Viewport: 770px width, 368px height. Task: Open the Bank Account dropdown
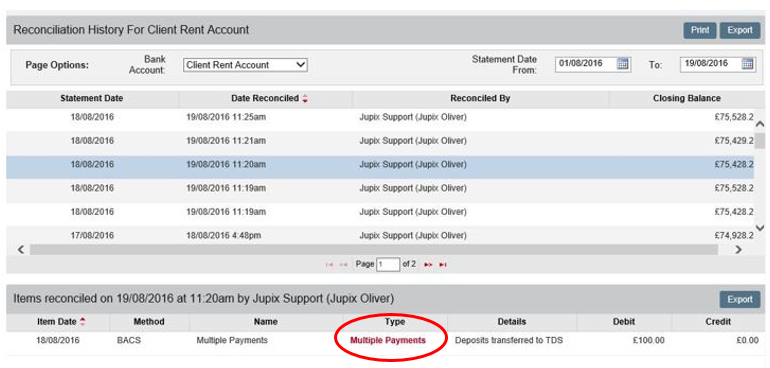pos(245,65)
